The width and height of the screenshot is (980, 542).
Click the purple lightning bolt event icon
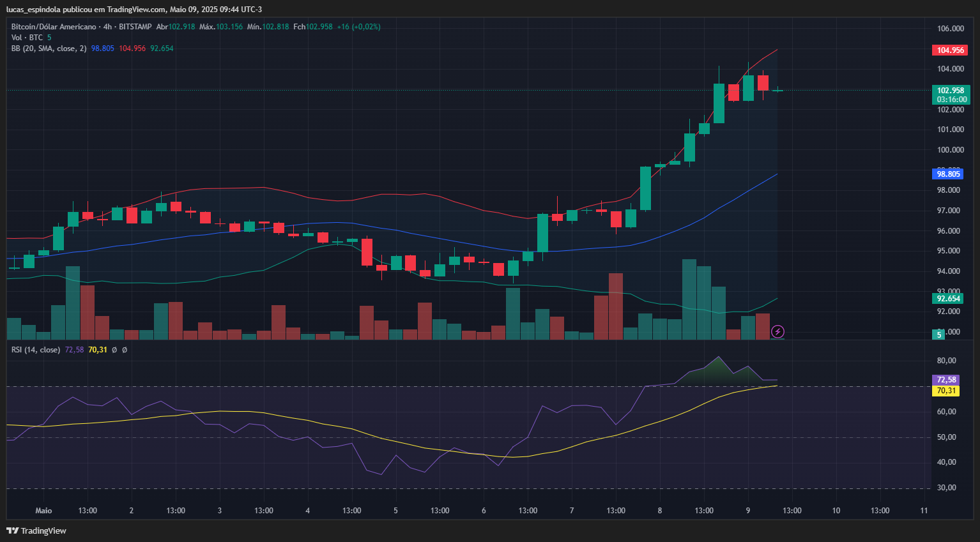(777, 331)
